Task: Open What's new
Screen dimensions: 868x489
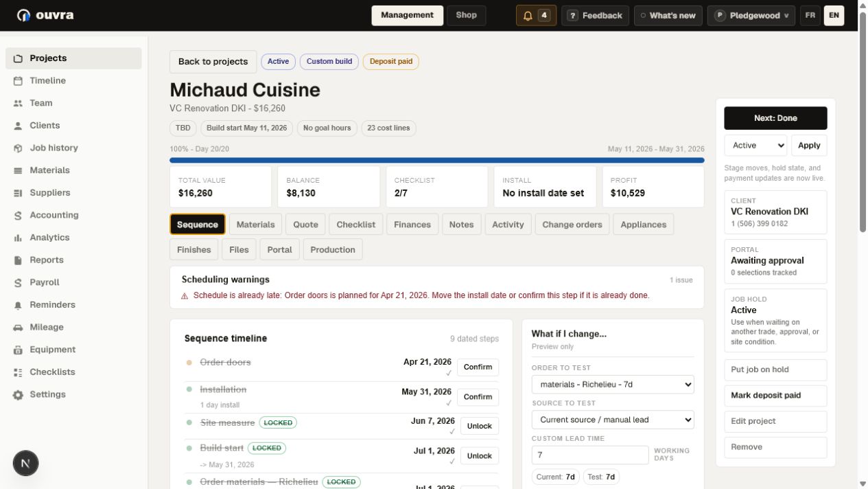Action: coord(668,15)
